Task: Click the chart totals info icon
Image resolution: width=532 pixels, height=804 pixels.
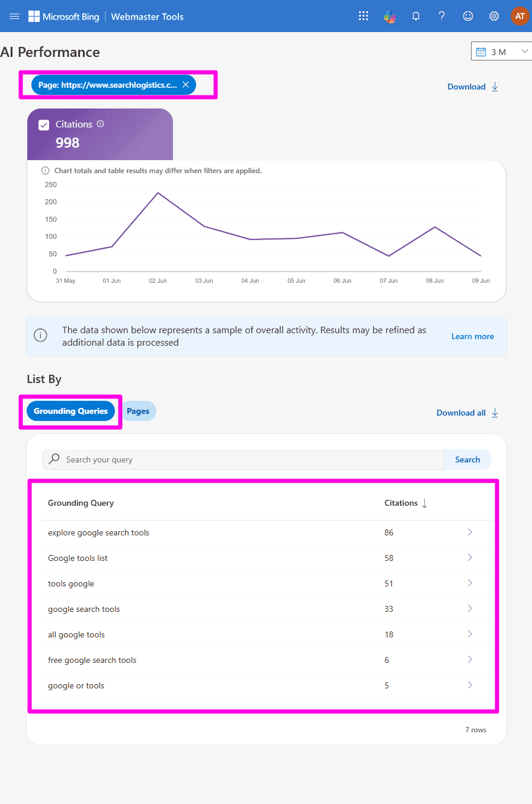Action: pos(46,171)
